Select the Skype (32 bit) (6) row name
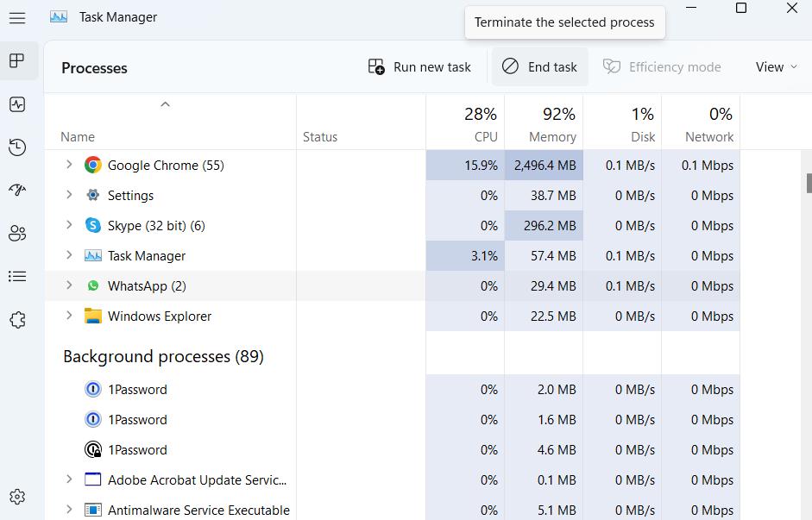Viewport: 812px width, 520px height. pyautogui.click(x=156, y=226)
